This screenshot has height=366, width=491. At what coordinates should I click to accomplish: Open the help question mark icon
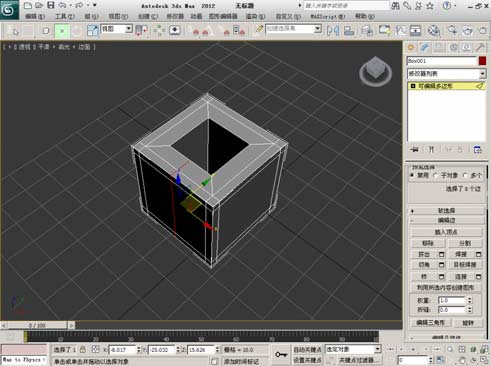pyautogui.click(x=447, y=6)
